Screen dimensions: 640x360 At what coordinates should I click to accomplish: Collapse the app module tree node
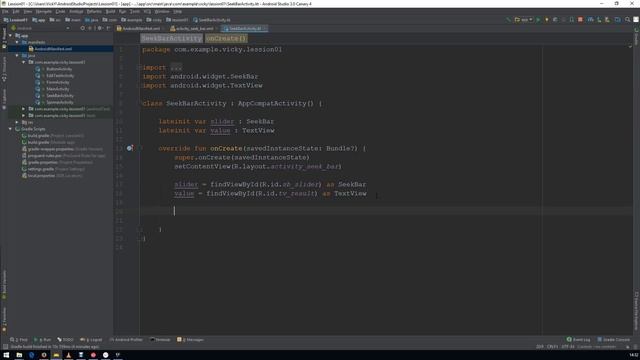(x=11, y=36)
